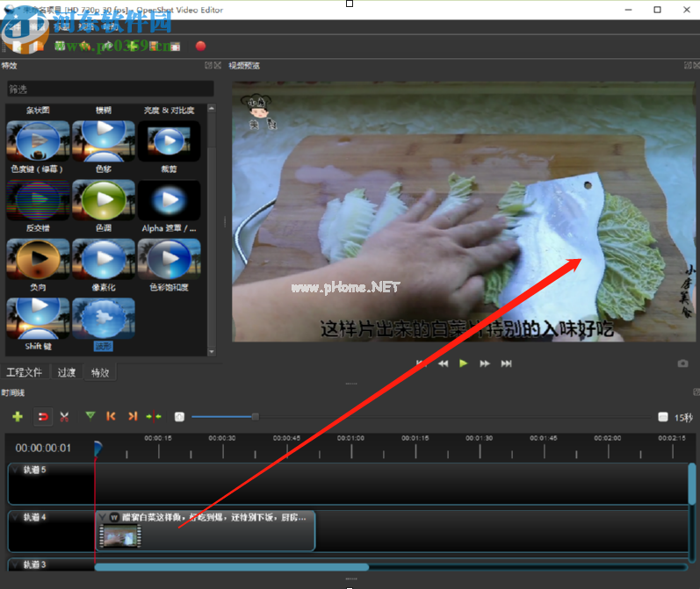The width and height of the screenshot is (700, 589).
Task: Expand the 轨道 5 track menu arrow
Action: pos(14,470)
